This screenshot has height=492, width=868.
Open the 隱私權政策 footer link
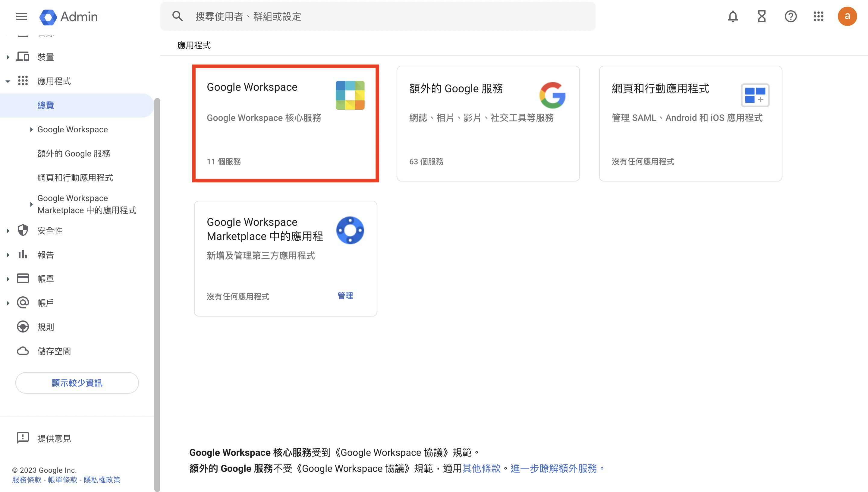pos(102,480)
